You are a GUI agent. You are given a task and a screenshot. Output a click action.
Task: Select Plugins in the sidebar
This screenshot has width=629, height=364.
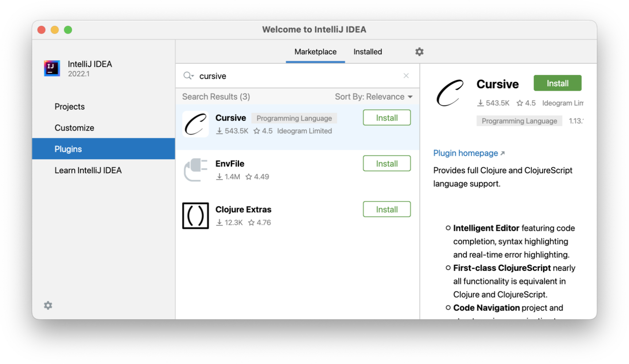click(104, 149)
